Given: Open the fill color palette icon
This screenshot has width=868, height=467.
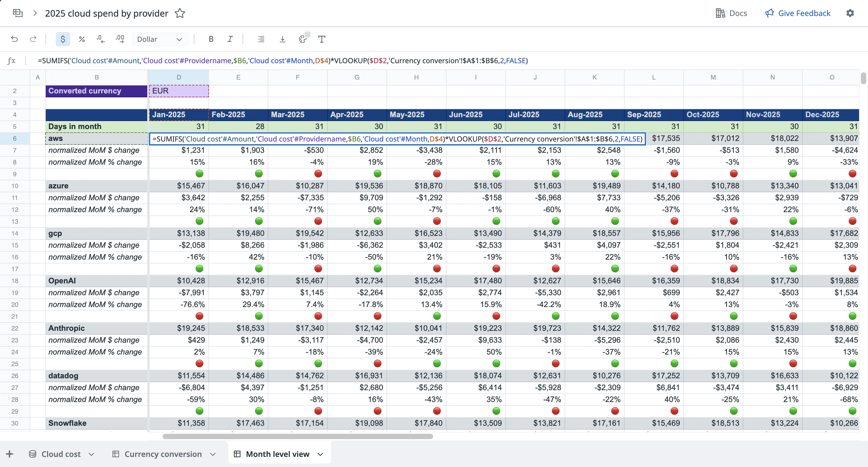Looking at the screenshot, I should pyautogui.click(x=302, y=39).
